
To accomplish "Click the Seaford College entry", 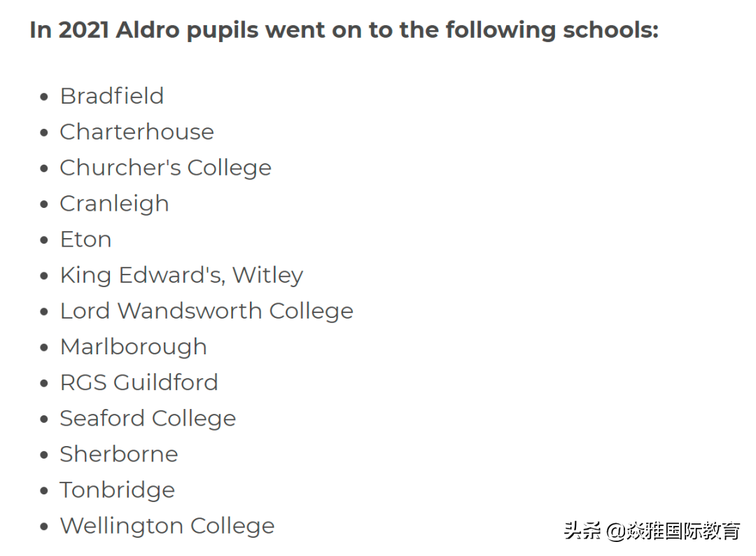I will 148,418.
